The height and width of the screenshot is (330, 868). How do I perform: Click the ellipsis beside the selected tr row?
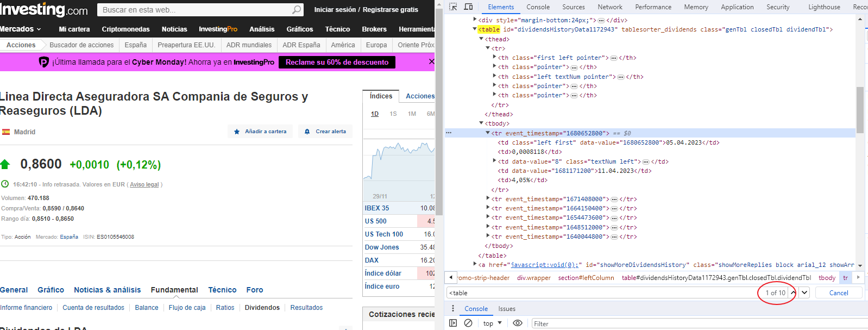pos(449,133)
